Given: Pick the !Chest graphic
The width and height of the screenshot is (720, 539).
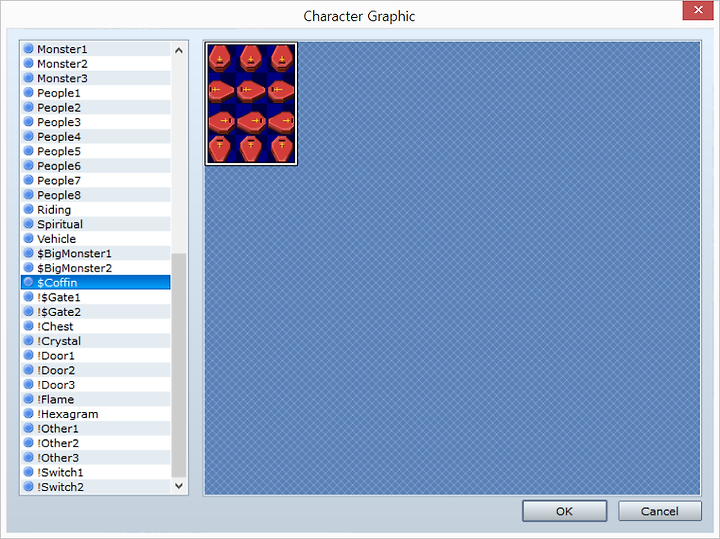Looking at the screenshot, I should click(x=96, y=326).
